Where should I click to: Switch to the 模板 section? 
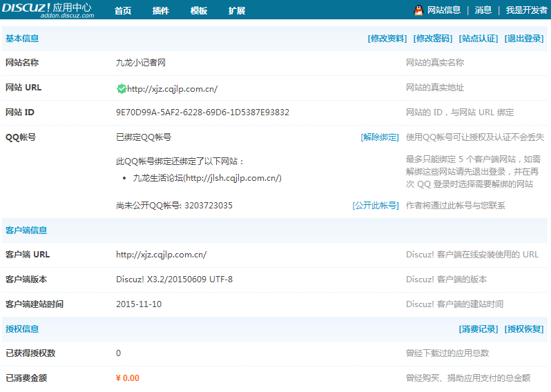(199, 11)
